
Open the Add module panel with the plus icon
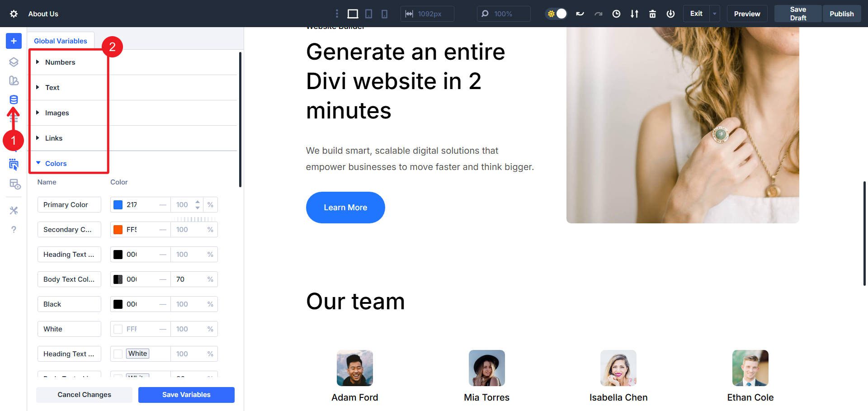(x=14, y=41)
